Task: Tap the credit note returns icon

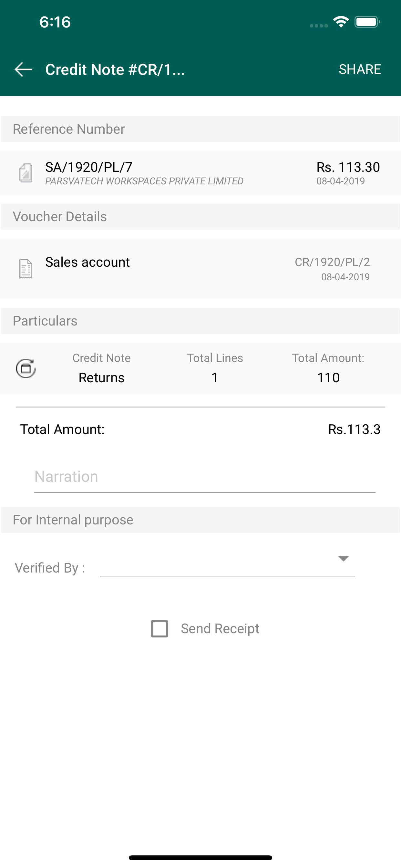Action: [26, 368]
